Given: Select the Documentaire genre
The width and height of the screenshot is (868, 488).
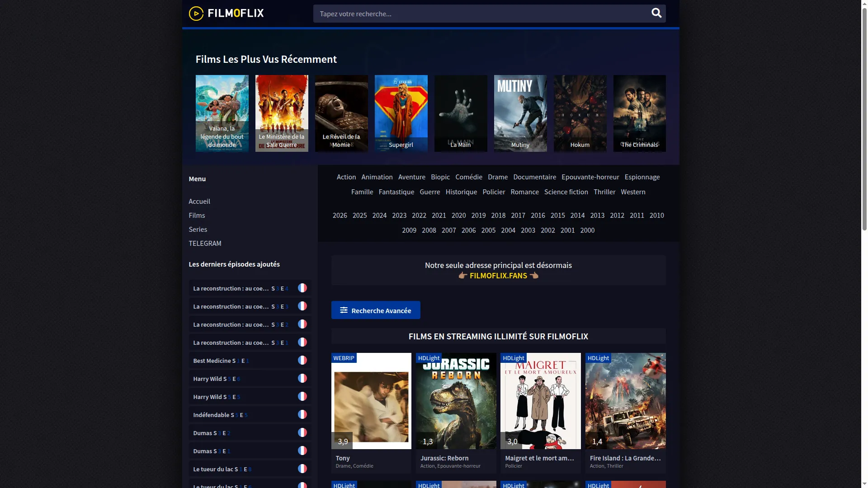Looking at the screenshot, I should [x=534, y=177].
